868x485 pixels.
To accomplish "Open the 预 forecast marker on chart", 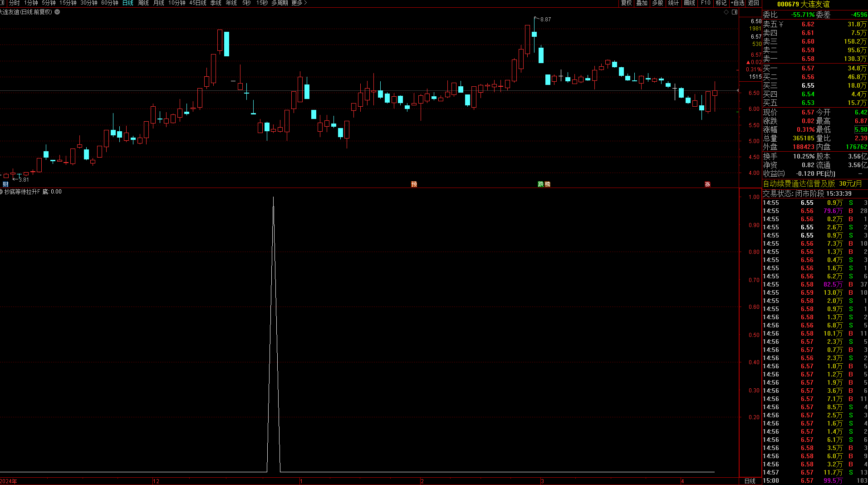I will point(414,184).
